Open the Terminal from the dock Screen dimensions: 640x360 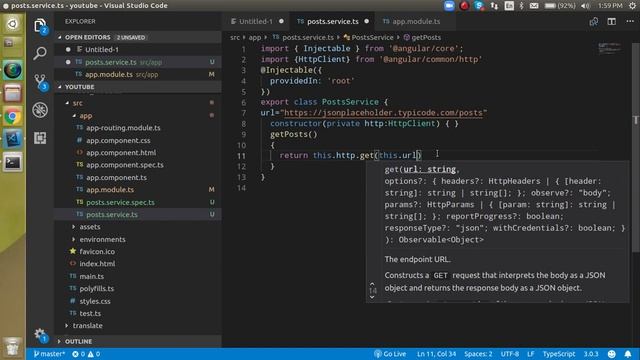tap(13, 162)
